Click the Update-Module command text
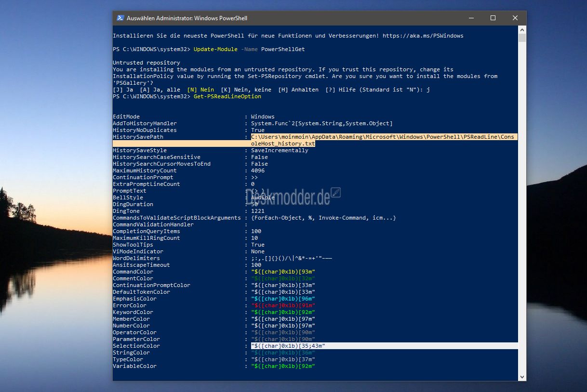 coord(215,49)
